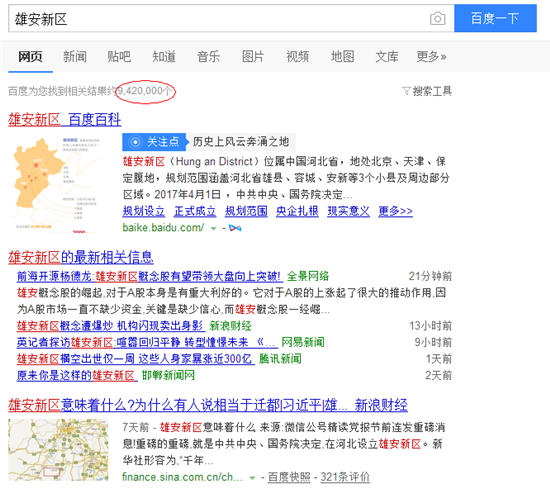Screen dimensions: 550x493
Task: Open the 知道 tab
Action: click(164, 56)
